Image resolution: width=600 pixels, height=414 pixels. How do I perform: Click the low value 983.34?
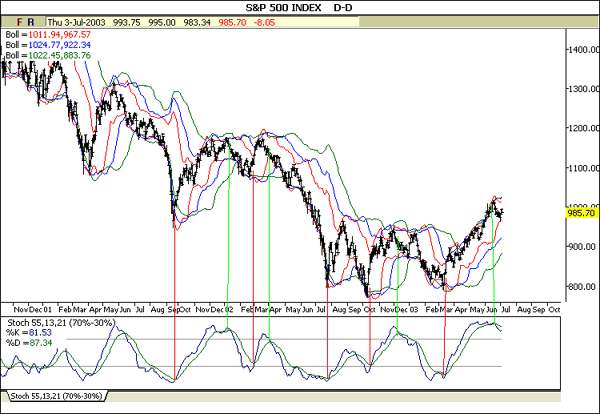(197, 22)
